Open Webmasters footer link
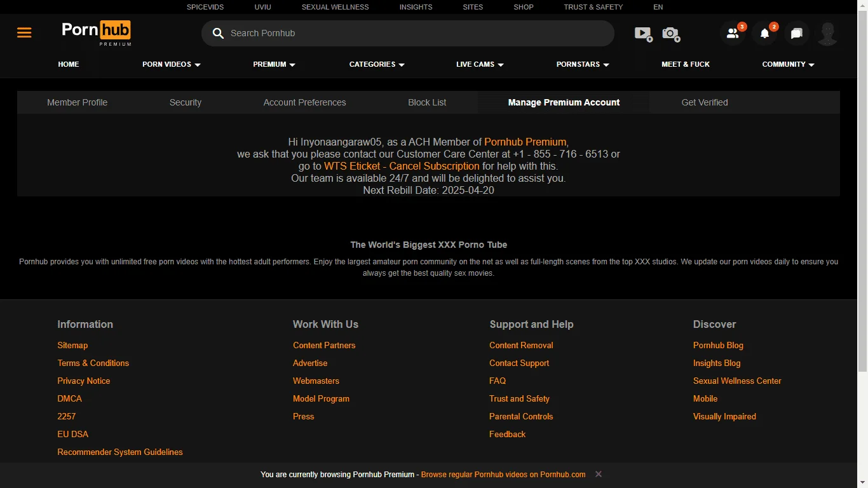The image size is (868, 488). (x=316, y=381)
